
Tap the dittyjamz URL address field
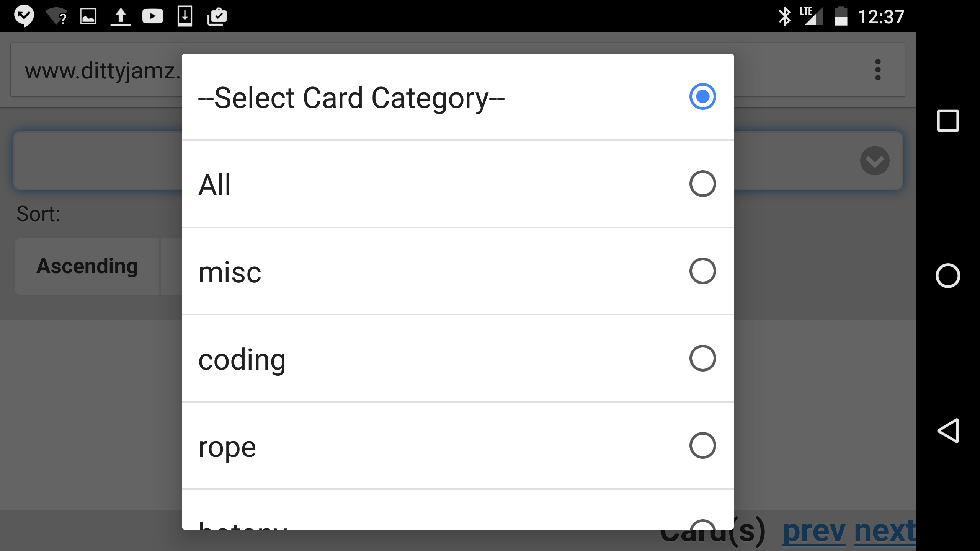(x=96, y=70)
